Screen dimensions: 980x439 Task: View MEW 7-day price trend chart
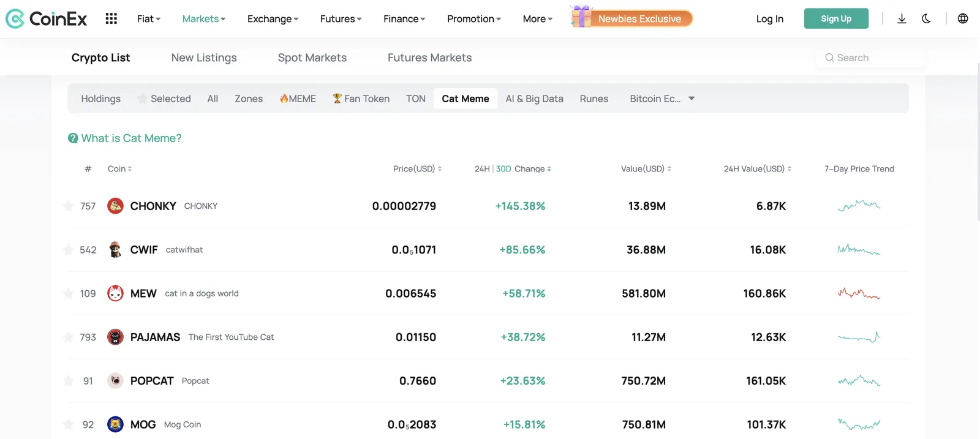[859, 293]
